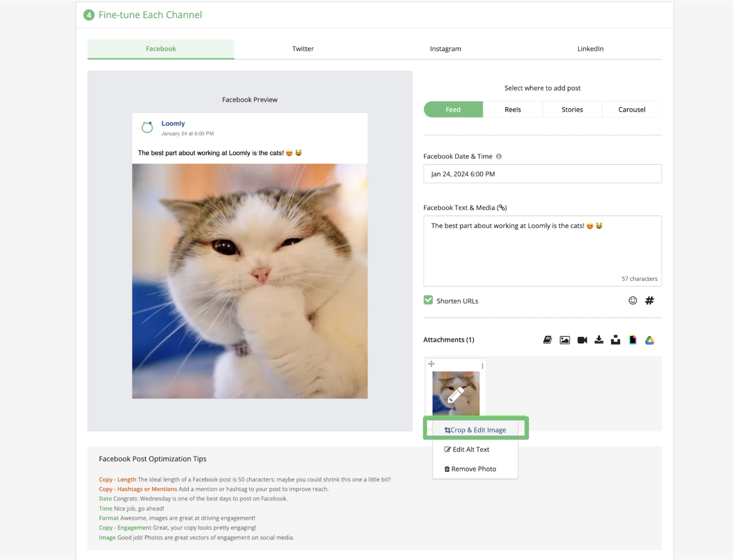Viewport: 733px width, 560px height.
Task: Click the add photo attachment icon
Action: tap(565, 340)
